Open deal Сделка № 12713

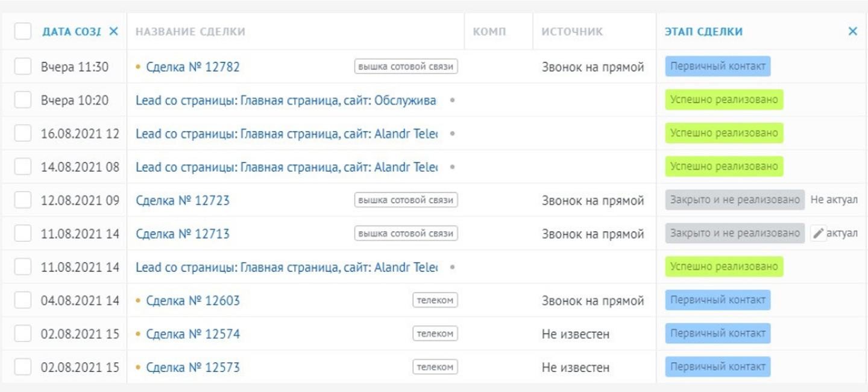[183, 233]
